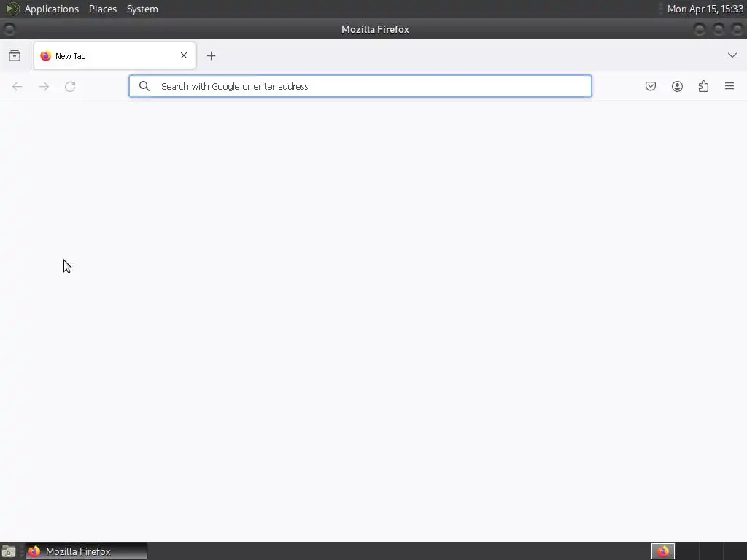
Task: Open the Places menu
Action: [x=103, y=9]
